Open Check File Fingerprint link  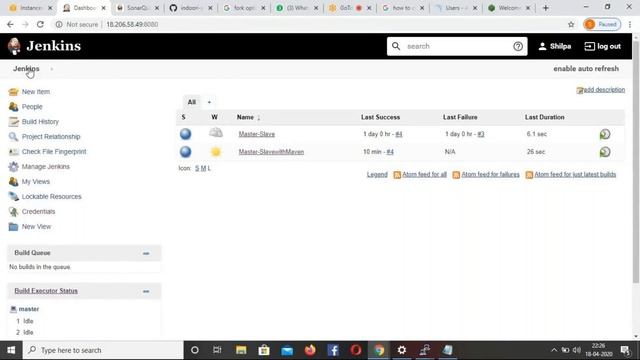tap(54, 152)
